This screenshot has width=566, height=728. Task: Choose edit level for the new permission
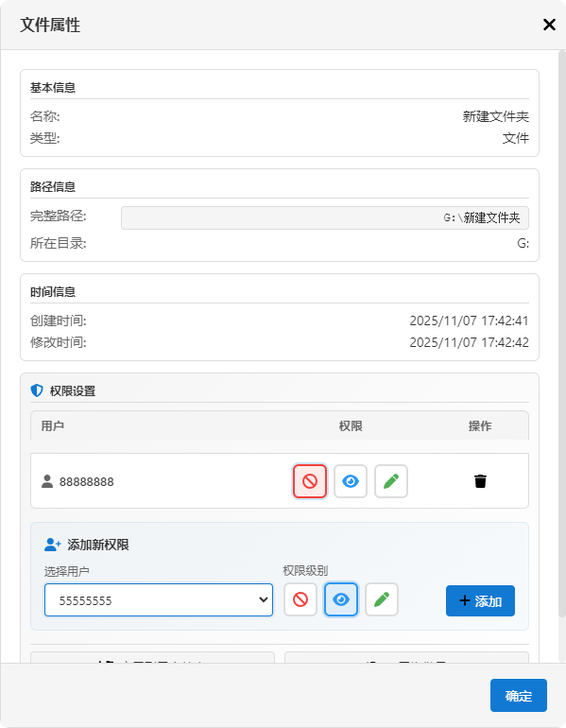coord(382,599)
